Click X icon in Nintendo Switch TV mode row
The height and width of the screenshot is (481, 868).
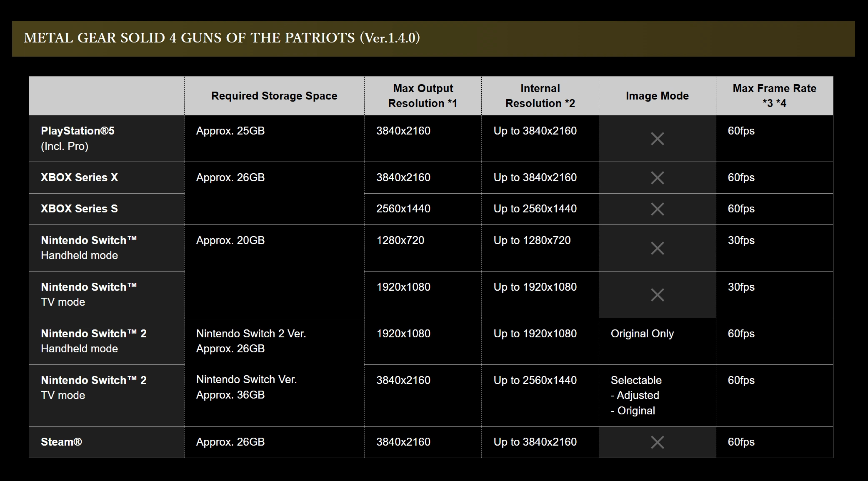point(657,295)
